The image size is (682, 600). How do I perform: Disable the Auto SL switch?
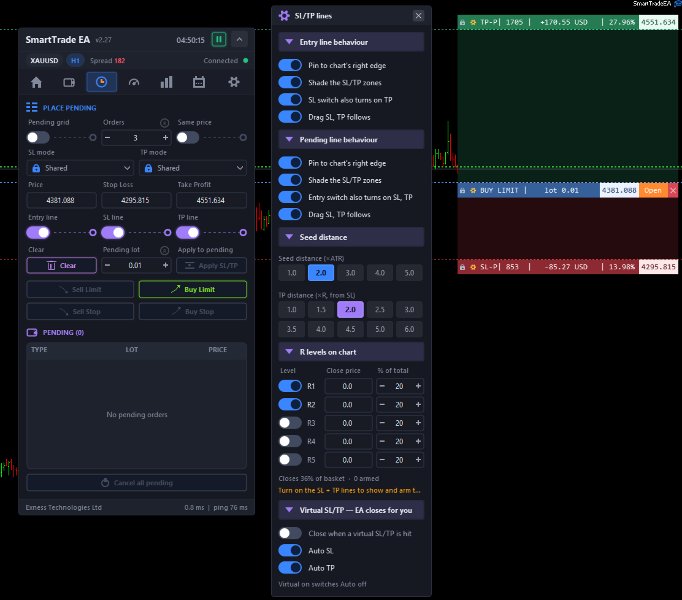(290, 551)
